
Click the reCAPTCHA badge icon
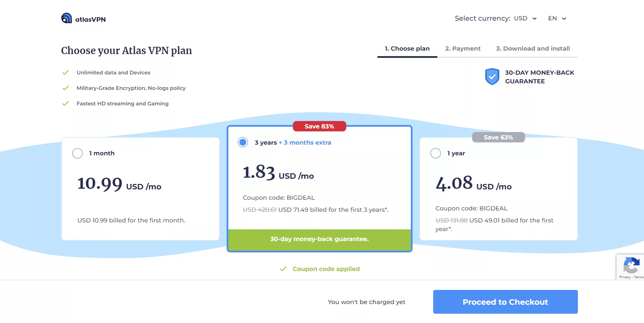631,265
